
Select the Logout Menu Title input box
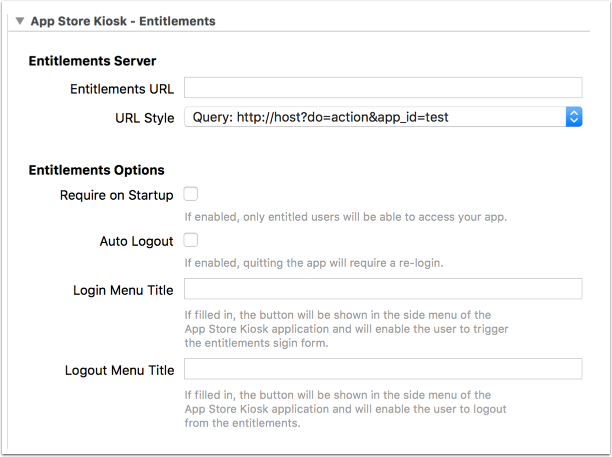[383, 369]
